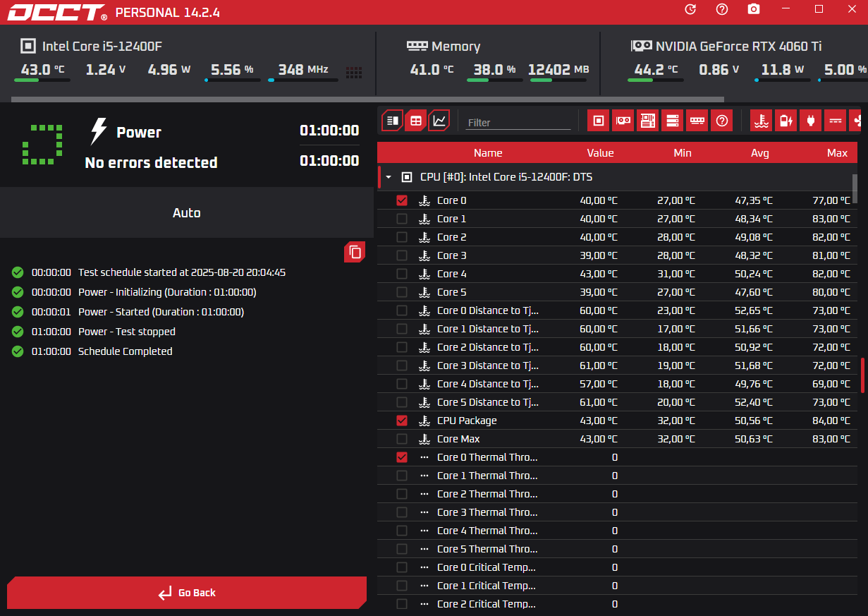Click Core 2 Critical Temp row name

tap(487, 604)
